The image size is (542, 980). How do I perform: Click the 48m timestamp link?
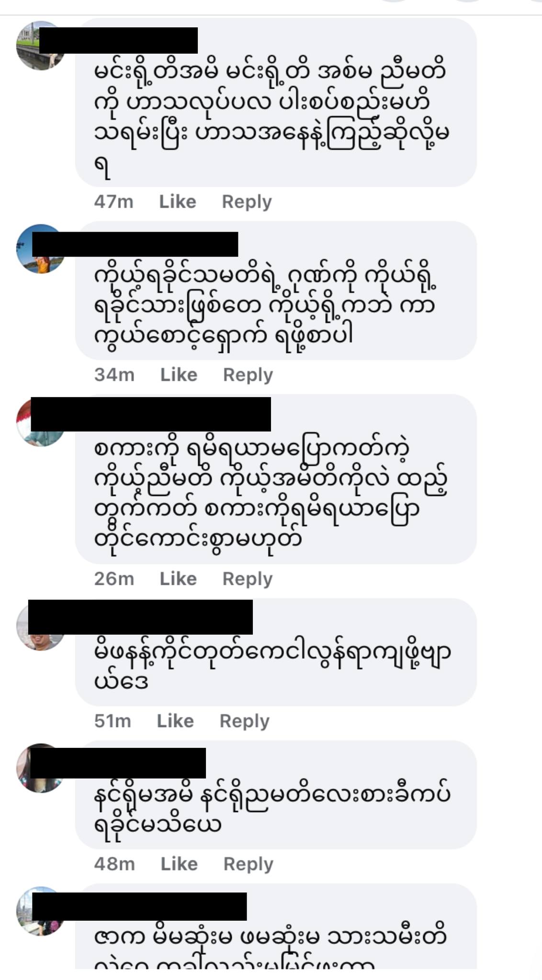pyautogui.click(x=114, y=864)
